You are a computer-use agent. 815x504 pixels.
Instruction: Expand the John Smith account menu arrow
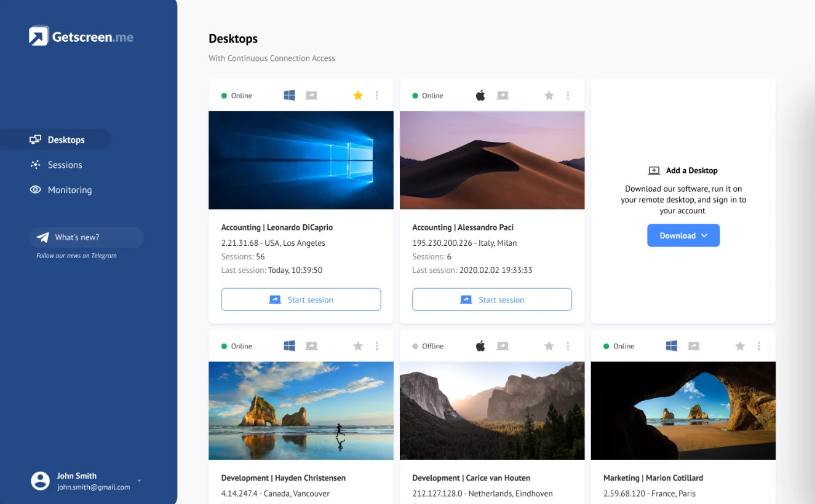(x=140, y=481)
